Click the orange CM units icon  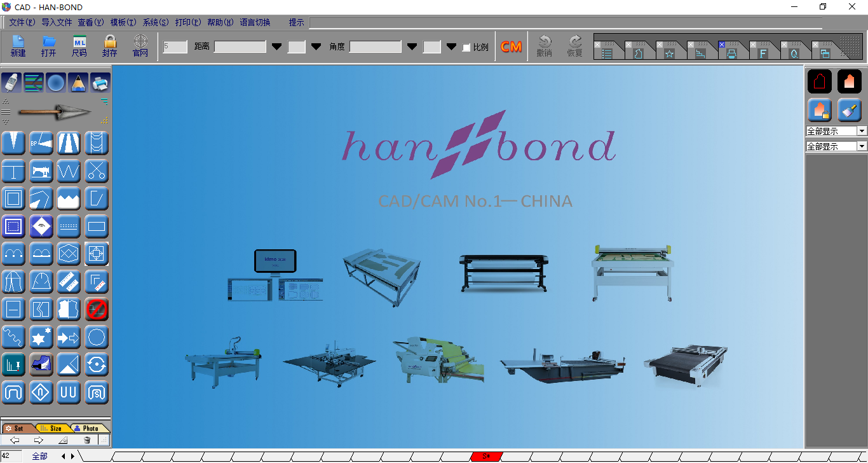coord(511,47)
